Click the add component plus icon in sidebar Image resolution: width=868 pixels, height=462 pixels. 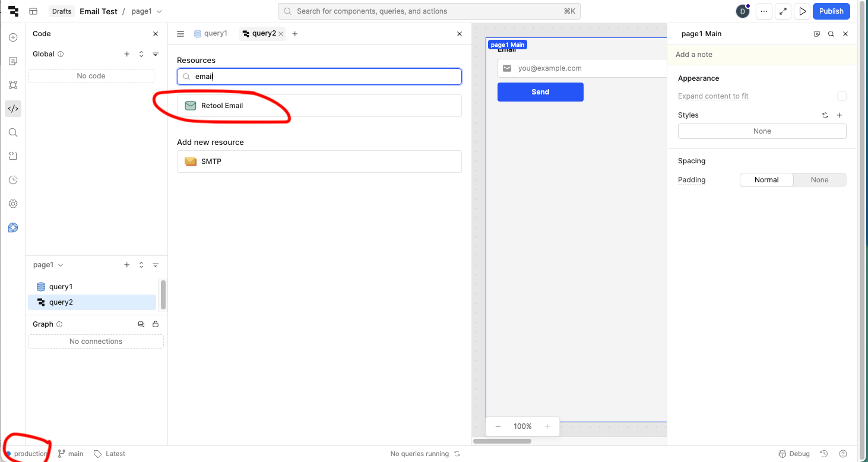(x=13, y=37)
